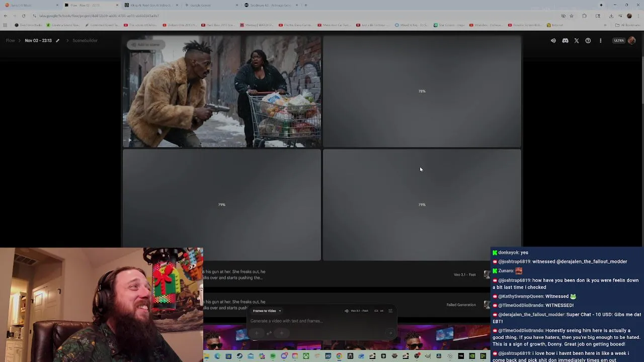This screenshot has height=362, width=644.
Task: Open Spotify from the taskbar
Action: [x=273, y=356]
